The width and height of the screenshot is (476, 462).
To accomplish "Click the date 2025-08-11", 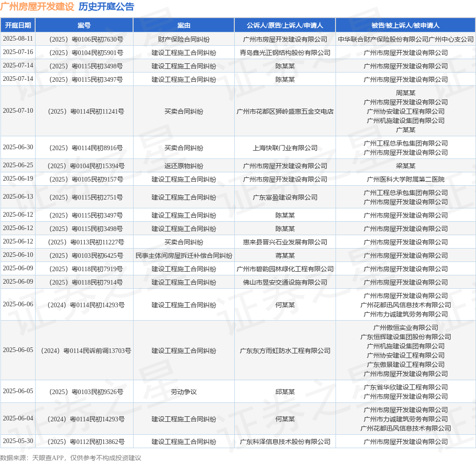I will point(18,38).
